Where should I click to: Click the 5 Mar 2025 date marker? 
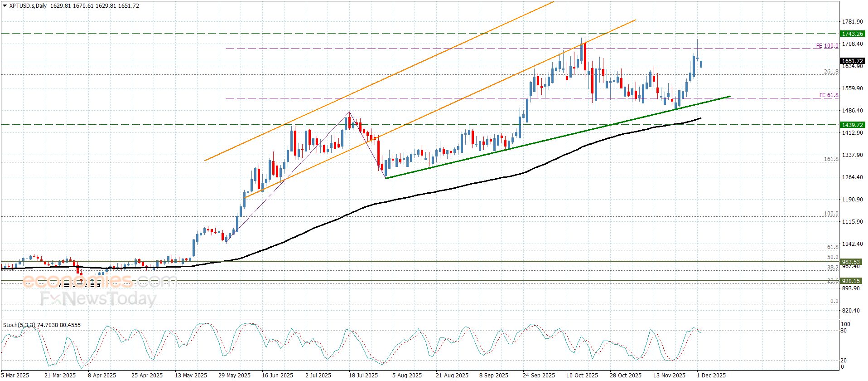(15, 376)
